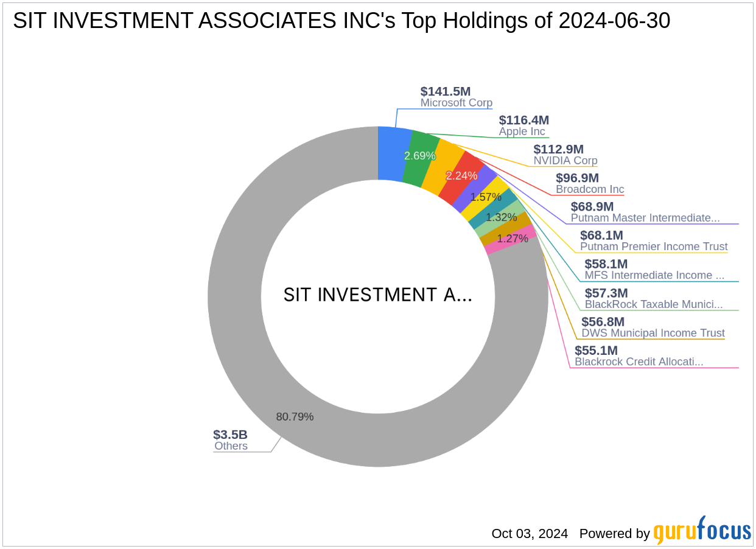Click the $55.1M value
756x549 pixels.
(x=596, y=350)
